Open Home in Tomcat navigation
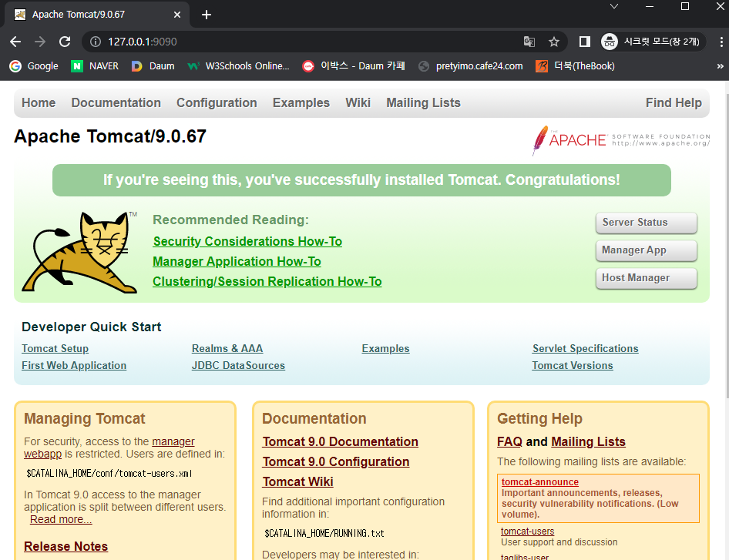 click(39, 102)
